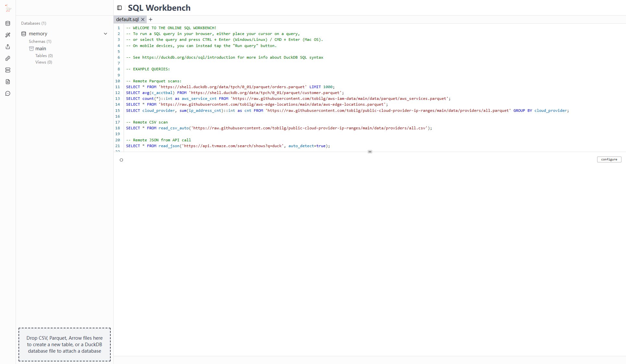The image size is (626, 364).
Task: Toggle the sidebar panel visibility
Action: (x=119, y=8)
